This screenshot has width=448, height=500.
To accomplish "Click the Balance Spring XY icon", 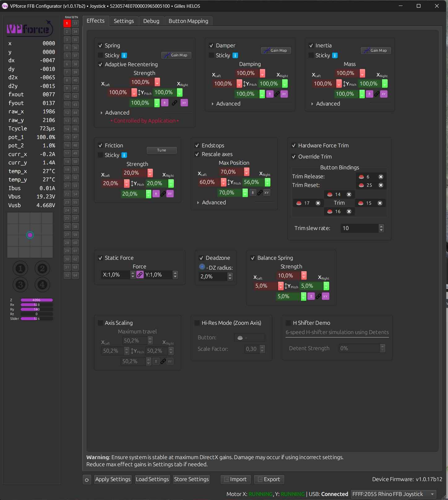I will pyautogui.click(x=325, y=296).
